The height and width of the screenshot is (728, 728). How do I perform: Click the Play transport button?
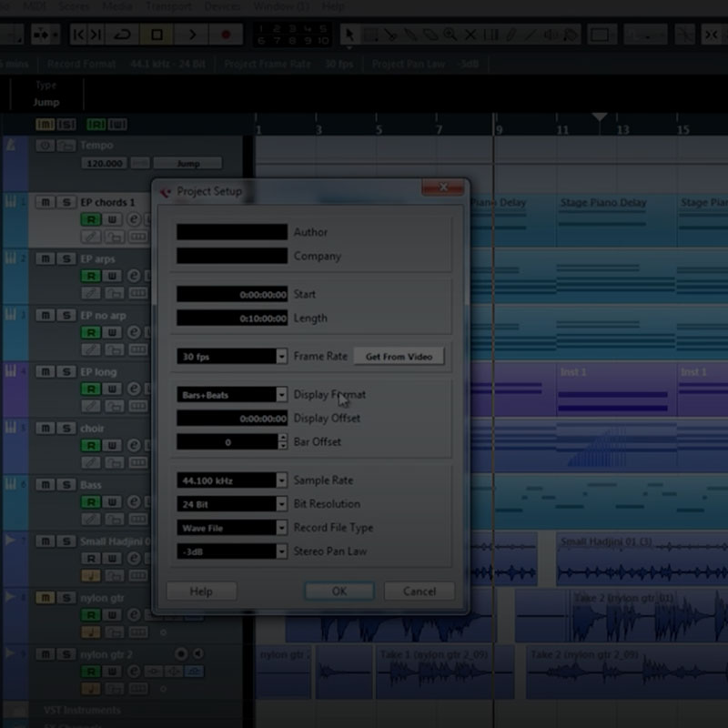click(x=191, y=35)
